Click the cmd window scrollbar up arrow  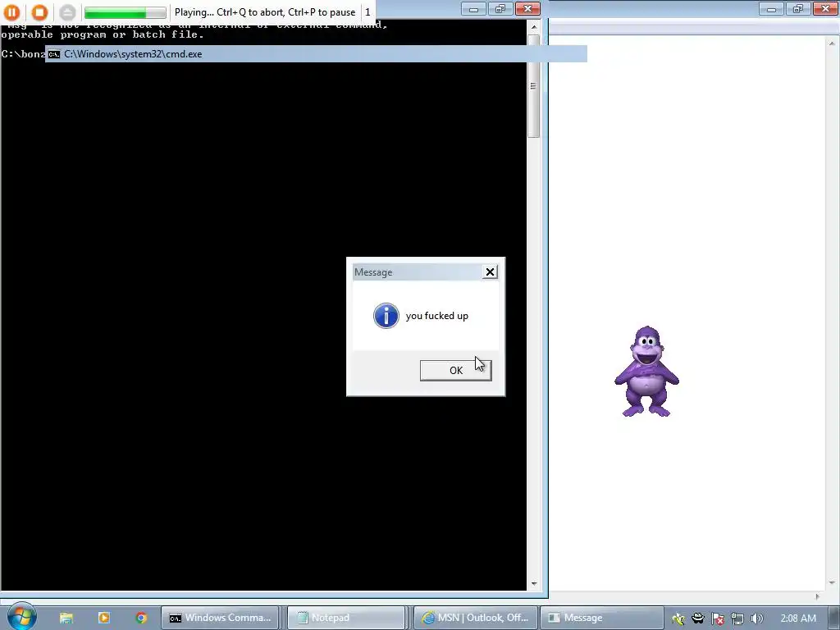click(533, 26)
